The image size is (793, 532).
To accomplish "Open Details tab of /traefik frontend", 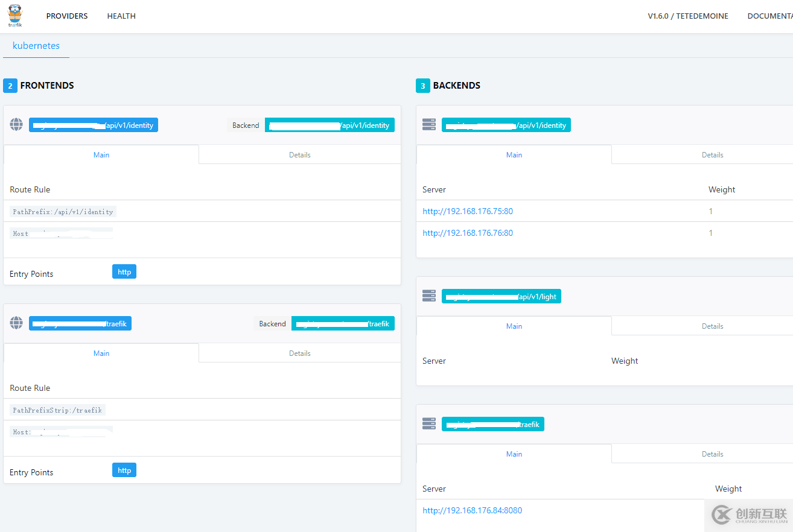I will click(x=300, y=353).
